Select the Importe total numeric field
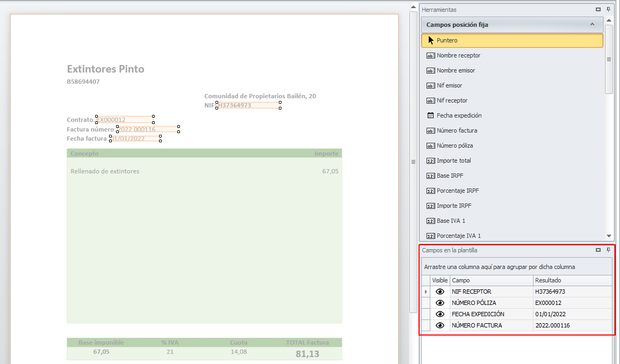This screenshot has height=364, width=620. tap(453, 161)
